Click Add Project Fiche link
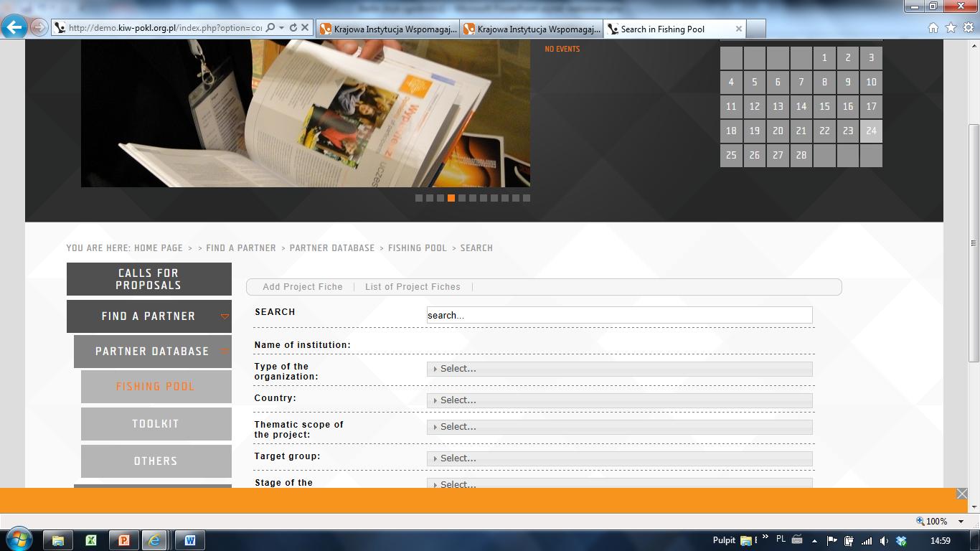This screenshot has width=980, height=551. [303, 287]
